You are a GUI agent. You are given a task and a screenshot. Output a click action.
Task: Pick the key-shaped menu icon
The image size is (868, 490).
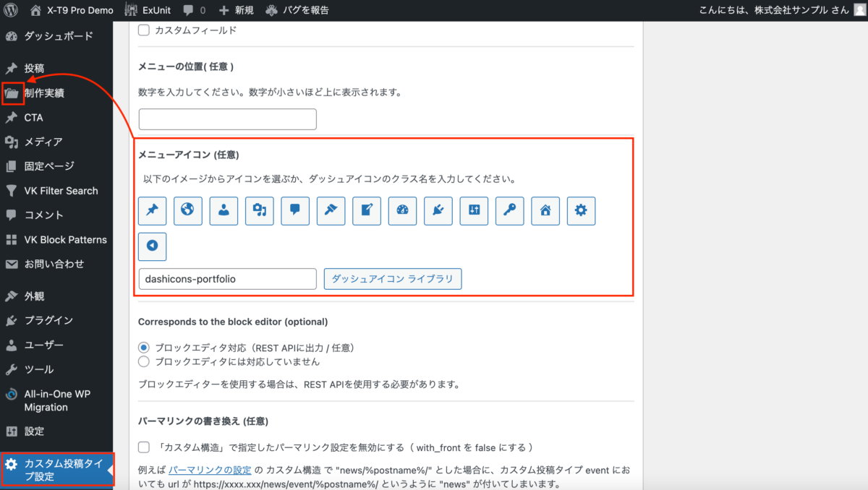click(x=510, y=210)
